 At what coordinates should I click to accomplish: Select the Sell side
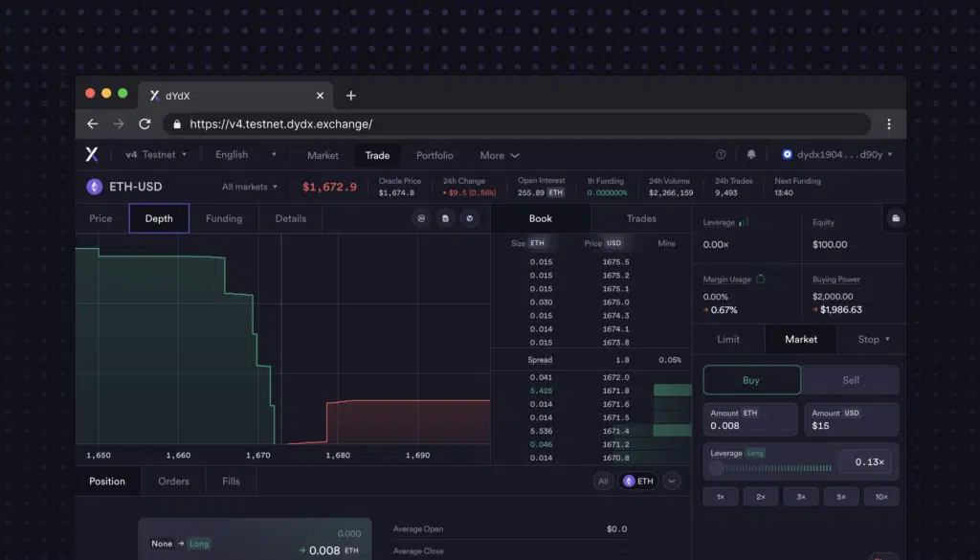coord(851,380)
